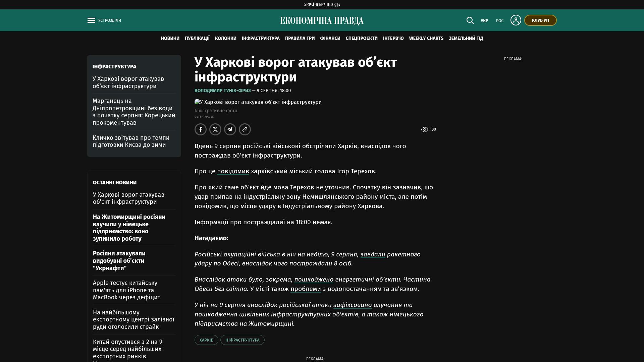Open Apple Chinese memory news item
Viewport: 644px width, 362px height.
[126, 290]
